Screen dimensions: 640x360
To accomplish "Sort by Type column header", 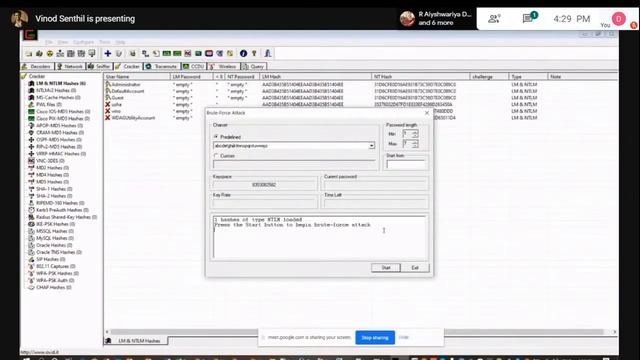I will tap(528, 77).
